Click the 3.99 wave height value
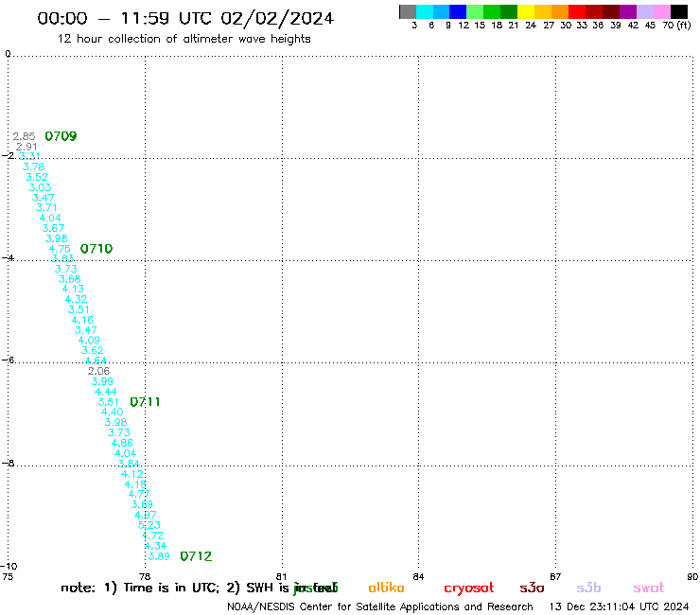Viewport: 700px width, 615px height. (102, 381)
